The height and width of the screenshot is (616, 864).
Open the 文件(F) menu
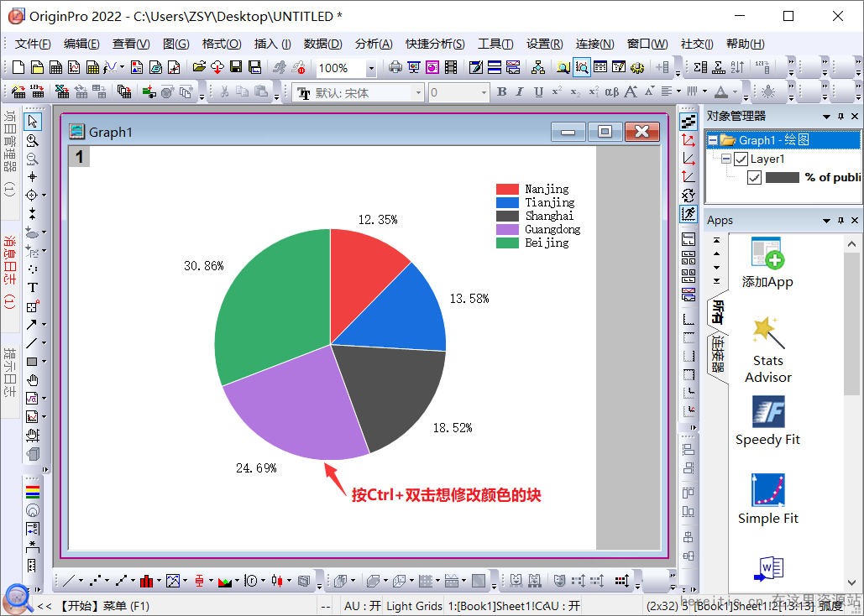(33, 44)
